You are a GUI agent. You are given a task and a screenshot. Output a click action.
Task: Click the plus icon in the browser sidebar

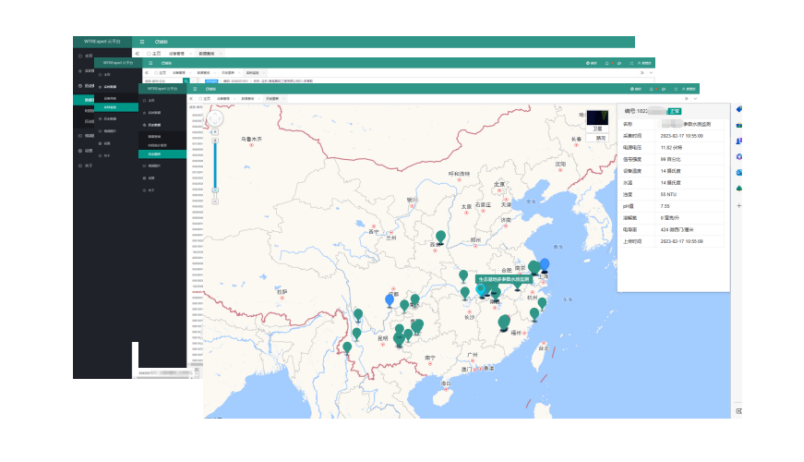[x=739, y=206]
